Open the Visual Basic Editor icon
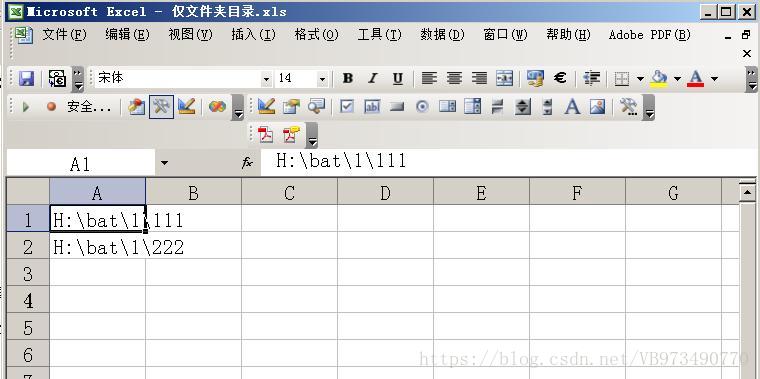 [x=136, y=107]
